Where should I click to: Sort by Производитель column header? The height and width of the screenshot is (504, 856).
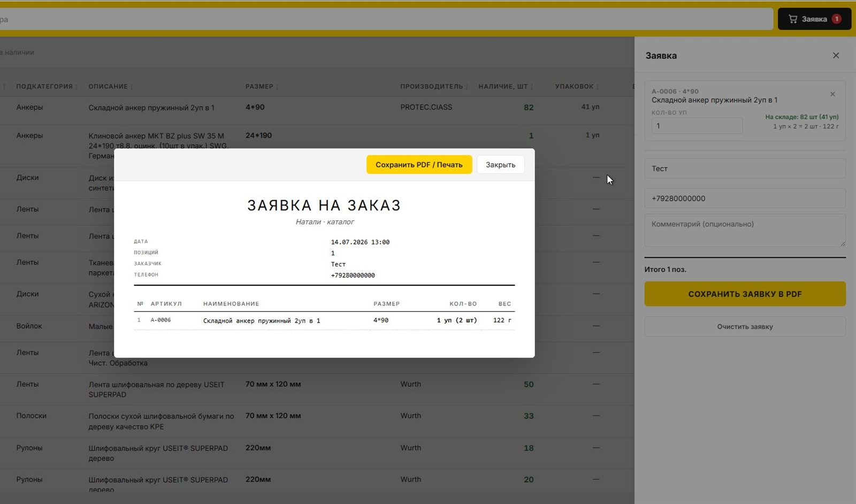(434, 86)
